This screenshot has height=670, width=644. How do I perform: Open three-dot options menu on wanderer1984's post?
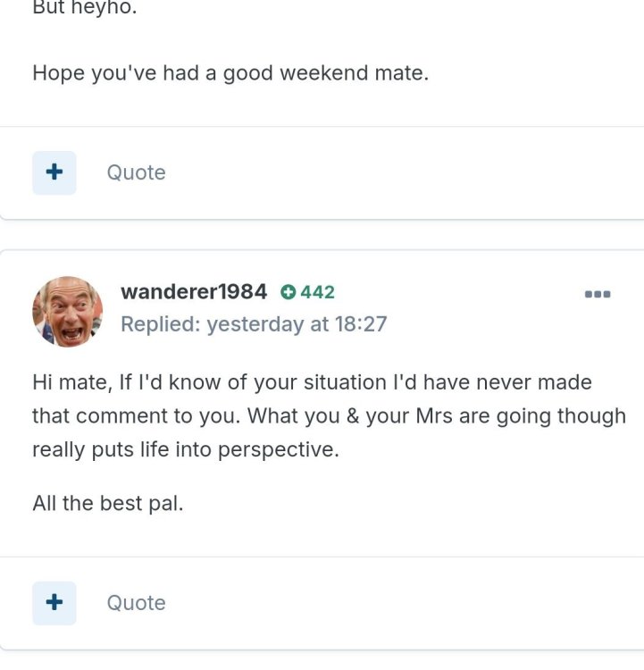point(598,294)
